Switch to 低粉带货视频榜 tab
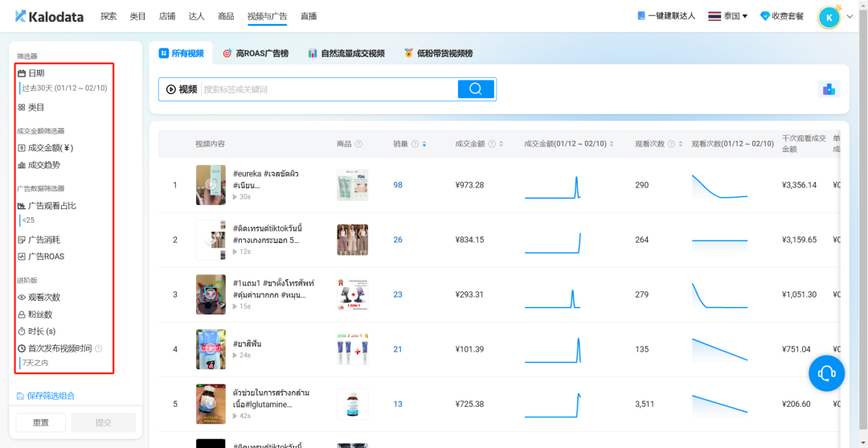The image size is (868, 448). coord(439,54)
